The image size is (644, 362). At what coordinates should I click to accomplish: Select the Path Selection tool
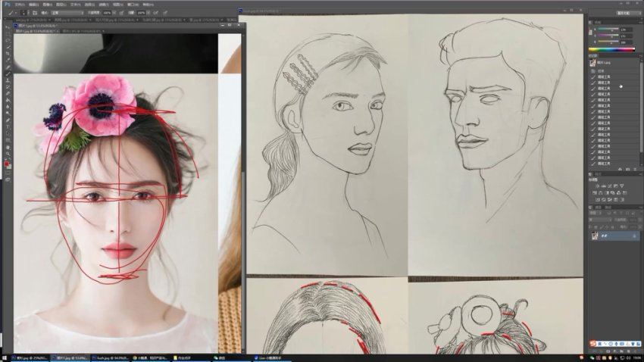pos(8,133)
